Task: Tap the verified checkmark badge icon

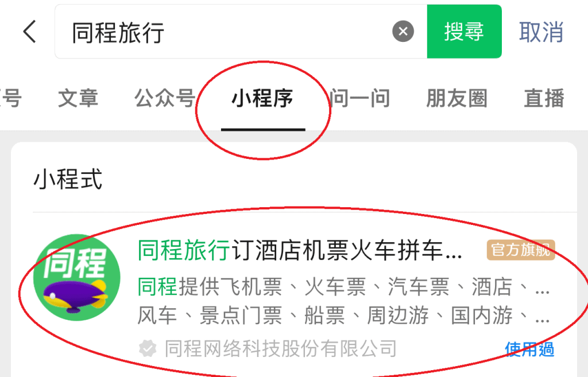Action: 148,348
